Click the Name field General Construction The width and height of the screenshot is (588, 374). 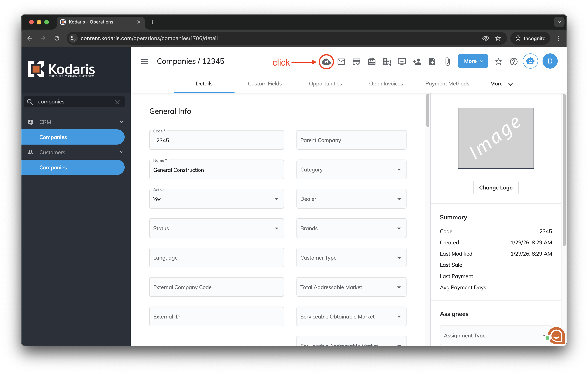point(216,170)
